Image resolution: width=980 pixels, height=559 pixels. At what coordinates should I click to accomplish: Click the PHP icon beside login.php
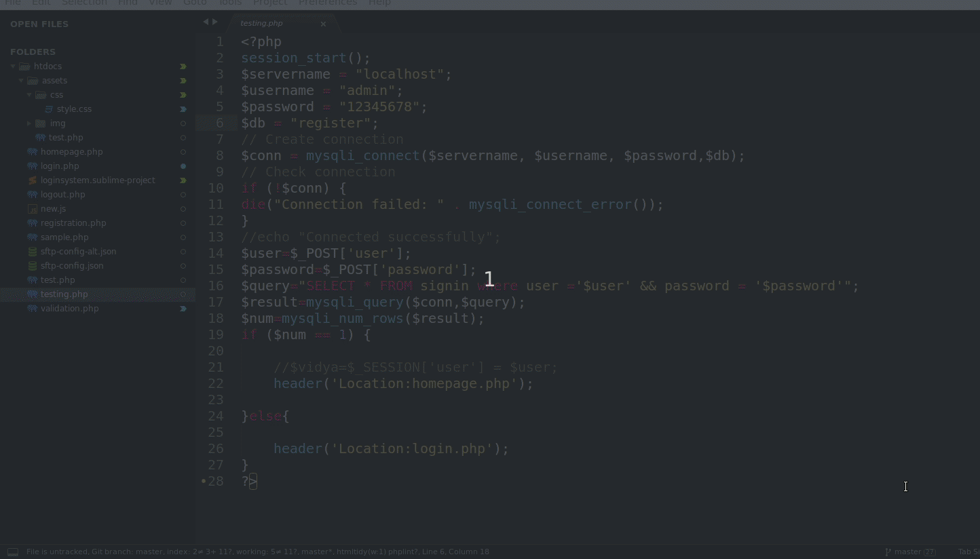tap(32, 166)
